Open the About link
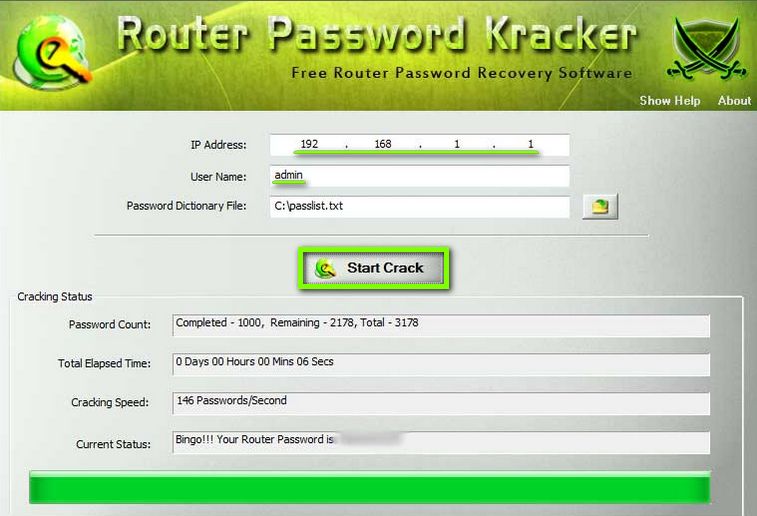This screenshot has width=757, height=516. (x=734, y=100)
